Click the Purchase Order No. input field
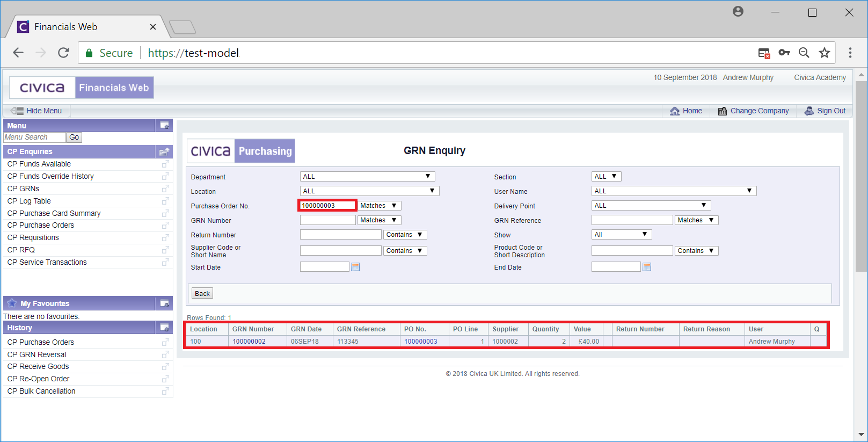868x442 pixels. tap(327, 206)
